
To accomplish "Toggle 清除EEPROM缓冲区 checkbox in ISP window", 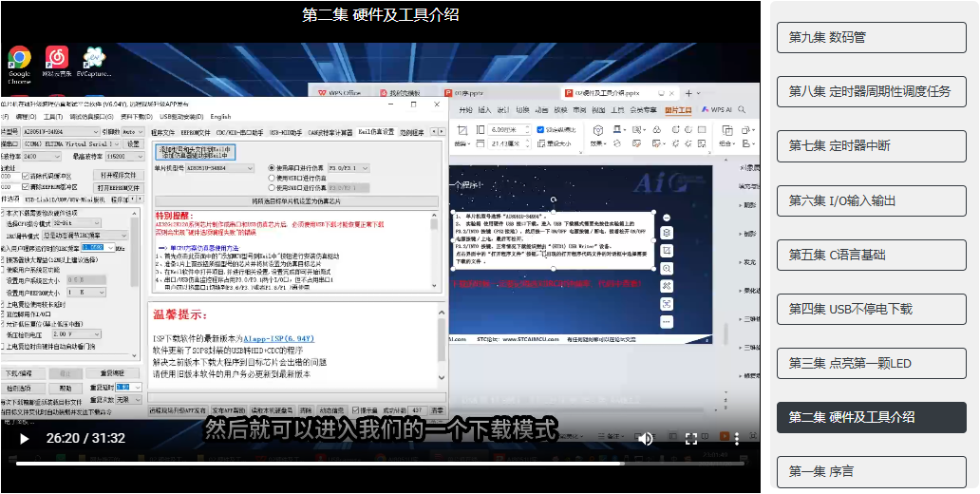I will (25, 187).
